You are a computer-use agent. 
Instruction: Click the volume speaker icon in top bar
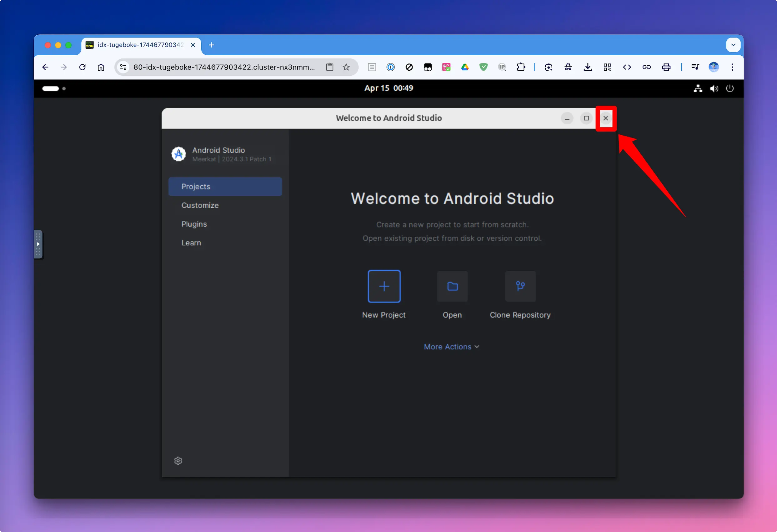click(x=714, y=88)
